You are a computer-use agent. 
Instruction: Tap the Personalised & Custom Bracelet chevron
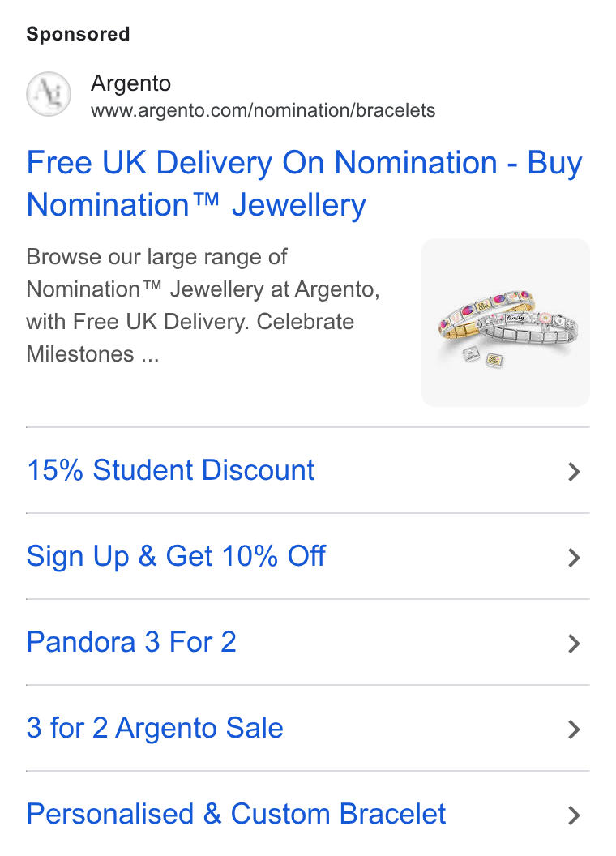tap(573, 815)
